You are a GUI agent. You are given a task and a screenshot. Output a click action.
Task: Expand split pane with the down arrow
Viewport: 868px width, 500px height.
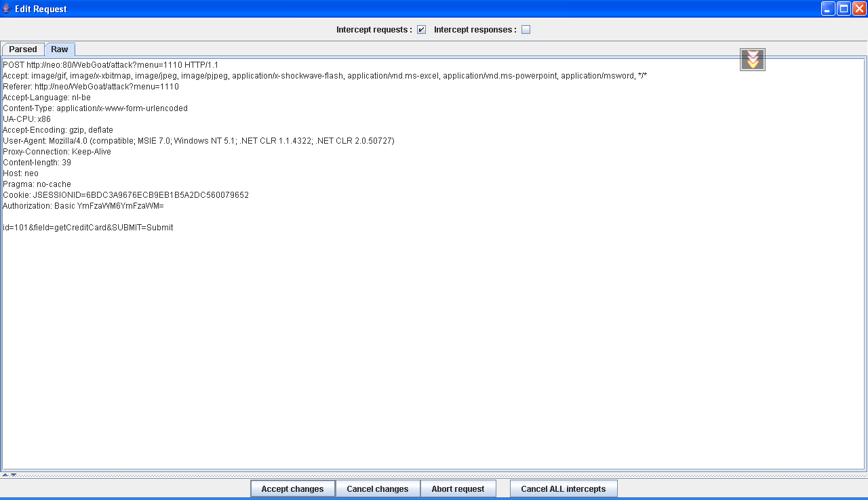(x=13, y=475)
